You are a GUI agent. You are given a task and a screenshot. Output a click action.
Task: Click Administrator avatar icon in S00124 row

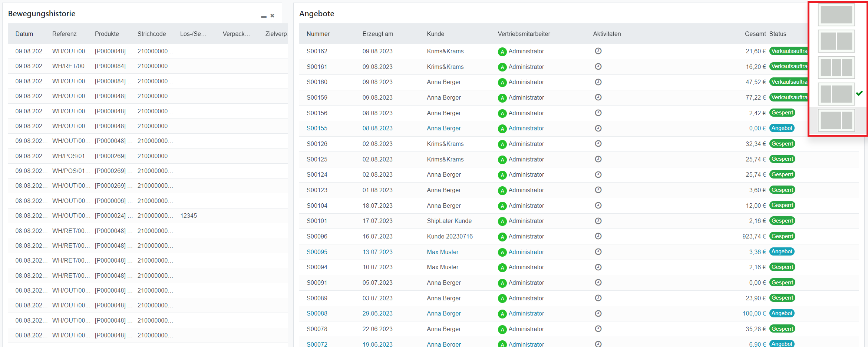pyautogui.click(x=502, y=175)
